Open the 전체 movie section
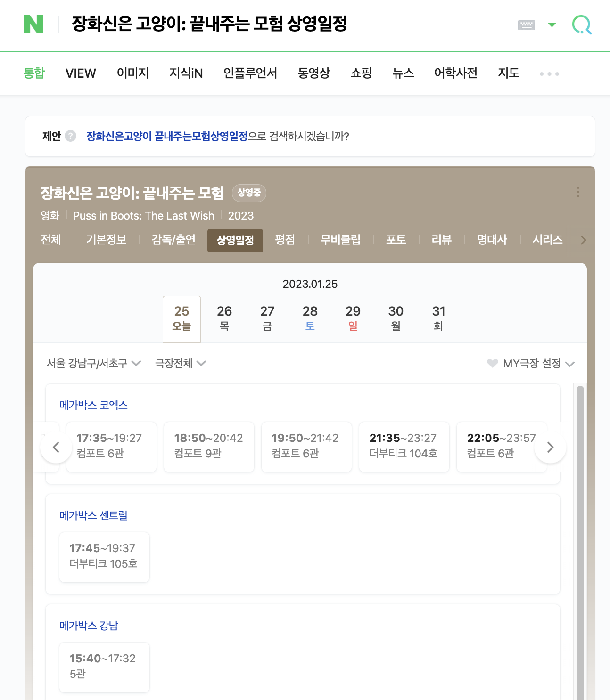Image resolution: width=610 pixels, height=700 pixels. point(51,240)
